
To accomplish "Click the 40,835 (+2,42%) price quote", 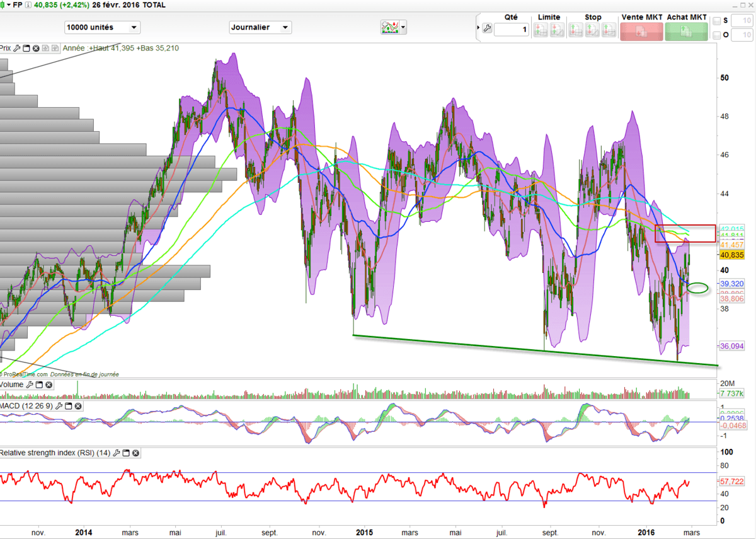I will tap(62, 4).
